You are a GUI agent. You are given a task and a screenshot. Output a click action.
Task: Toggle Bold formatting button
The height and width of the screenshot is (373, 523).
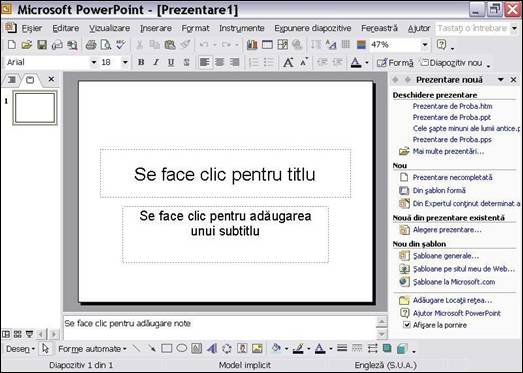click(x=141, y=62)
